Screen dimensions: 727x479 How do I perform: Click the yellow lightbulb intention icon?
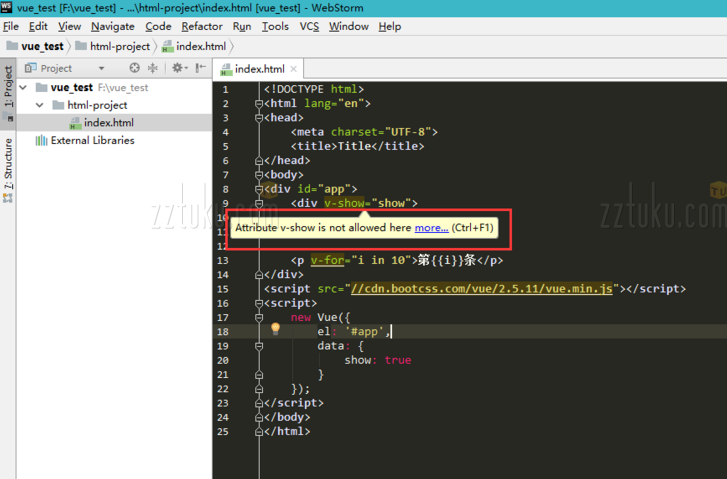click(276, 328)
